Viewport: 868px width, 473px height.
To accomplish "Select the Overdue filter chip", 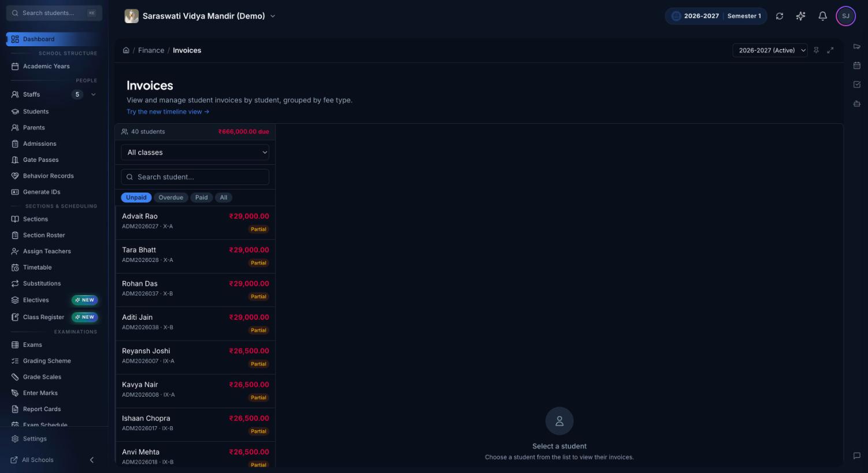I will click(x=171, y=198).
